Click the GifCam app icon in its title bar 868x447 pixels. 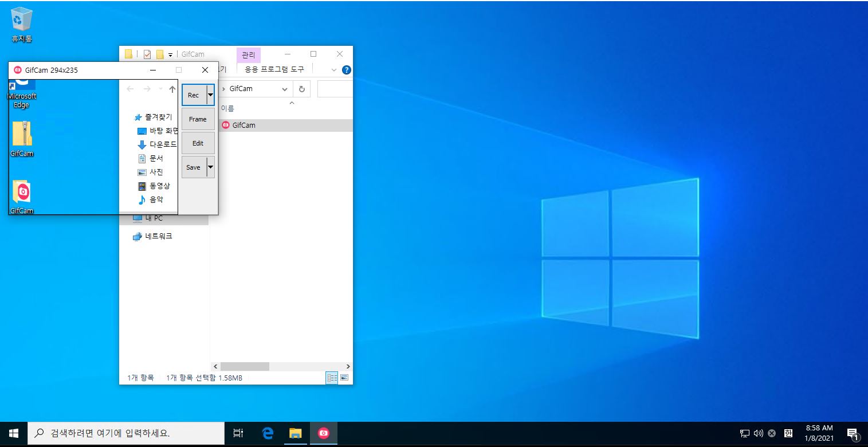click(x=18, y=70)
